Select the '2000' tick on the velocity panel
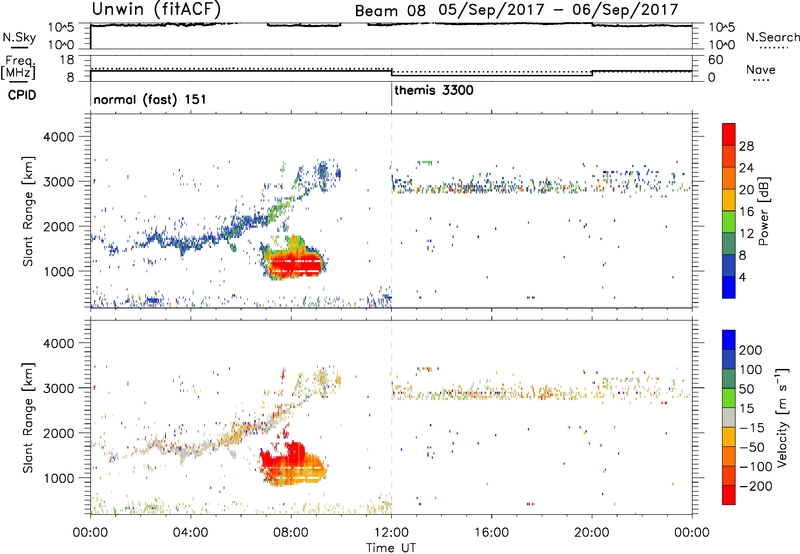The width and height of the screenshot is (800, 554). pos(58,433)
